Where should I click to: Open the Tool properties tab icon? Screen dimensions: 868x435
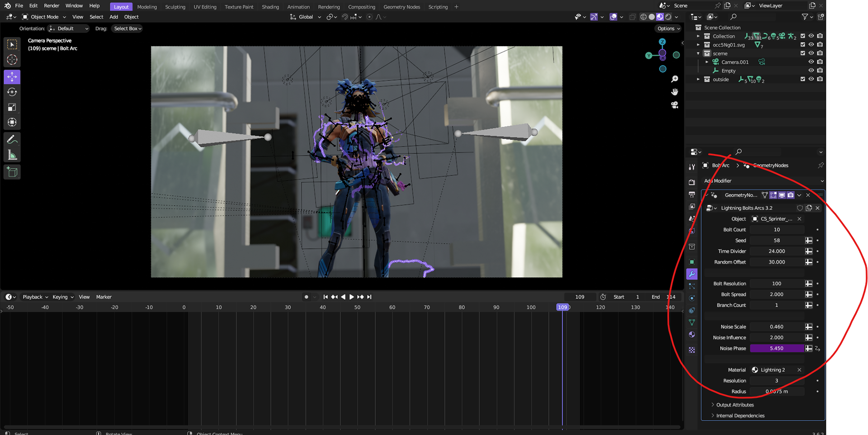[692, 167]
